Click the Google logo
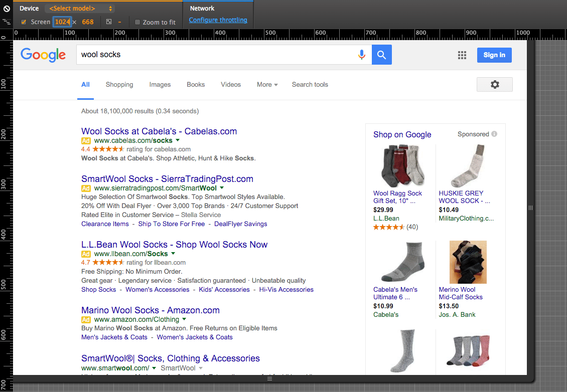The image size is (567, 392). [43, 55]
